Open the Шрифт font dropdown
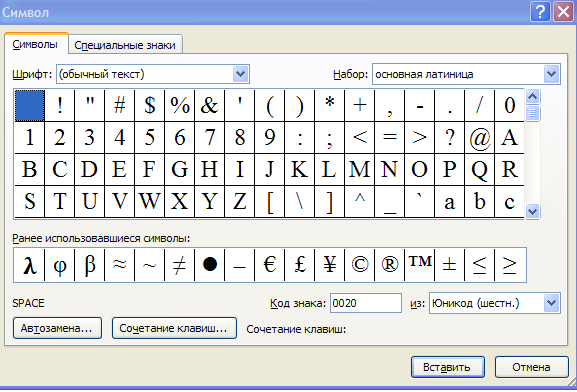The height and width of the screenshot is (392, 577). click(241, 74)
